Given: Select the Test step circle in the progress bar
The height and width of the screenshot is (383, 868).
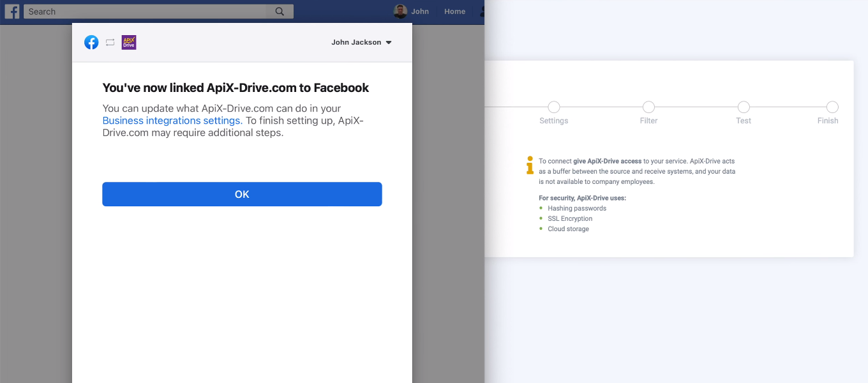Looking at the screenshot, I should click(744, 107).
